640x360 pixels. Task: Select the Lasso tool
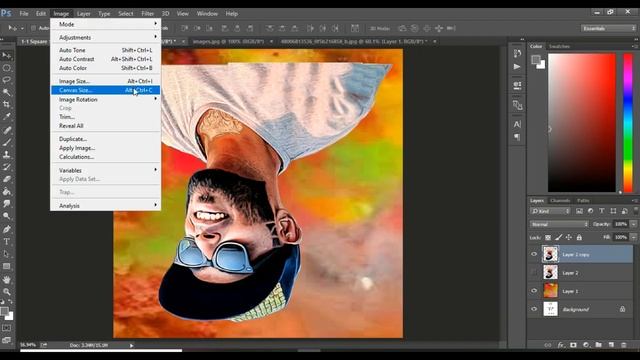7,80
